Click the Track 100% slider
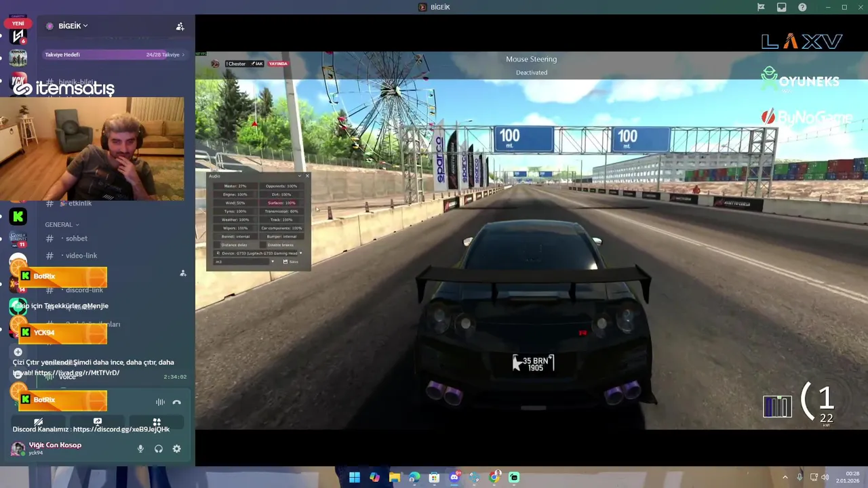Screen dimensions: 868x488 coord(281,220)
